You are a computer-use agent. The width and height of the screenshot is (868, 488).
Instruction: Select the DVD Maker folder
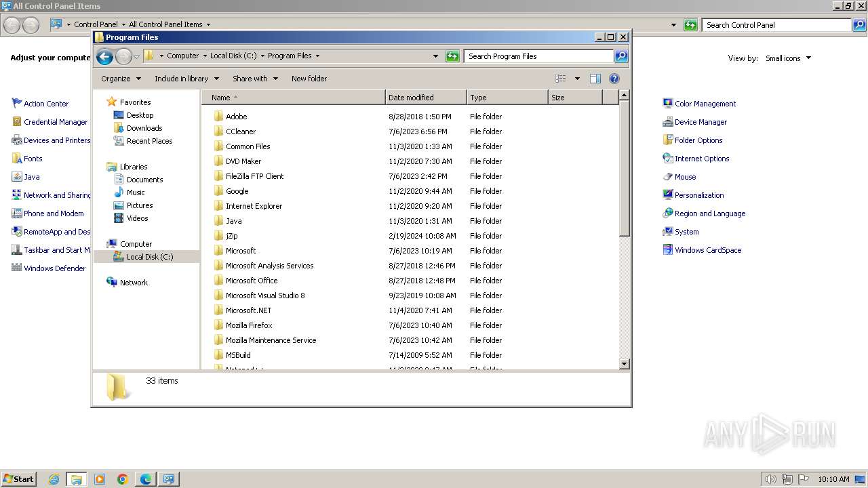[243, 161]
